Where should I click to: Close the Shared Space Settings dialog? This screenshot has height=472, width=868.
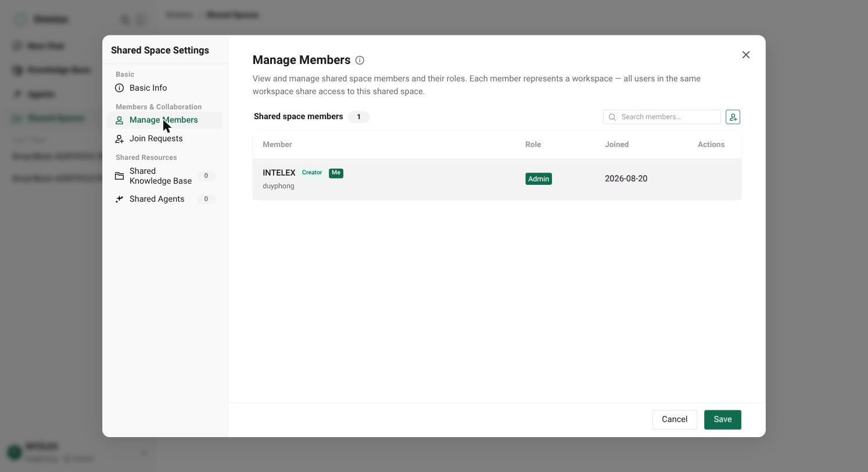click(x=746, y=55)
